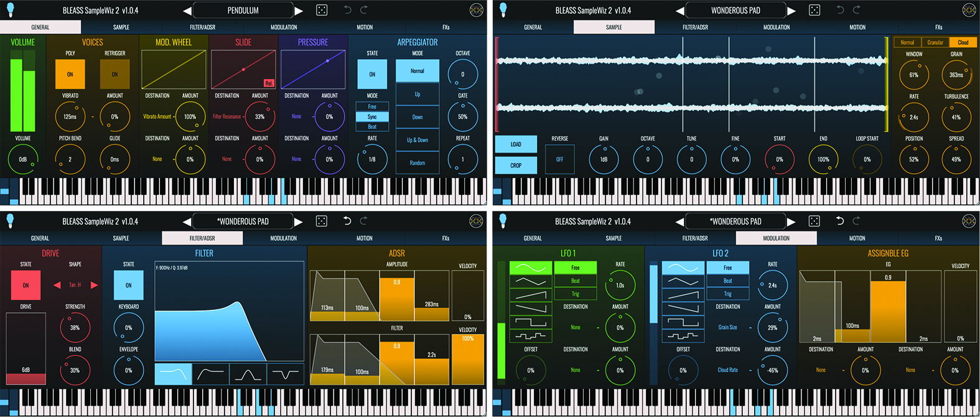The height and width of the screenshot is (420, 980).
Task: Click the randomize dice icon in Sample view
Action: coord(814,10)
